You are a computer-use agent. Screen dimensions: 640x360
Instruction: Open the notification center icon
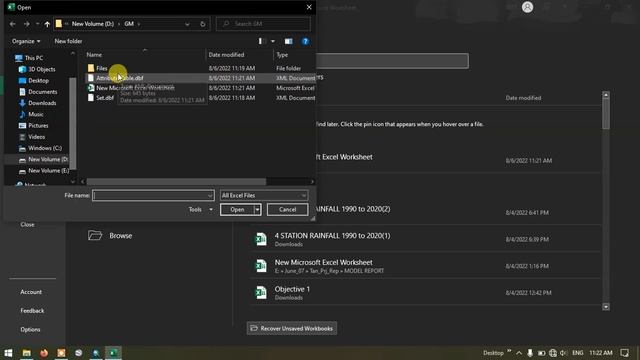pyautogui.click(x=625, y=353)
